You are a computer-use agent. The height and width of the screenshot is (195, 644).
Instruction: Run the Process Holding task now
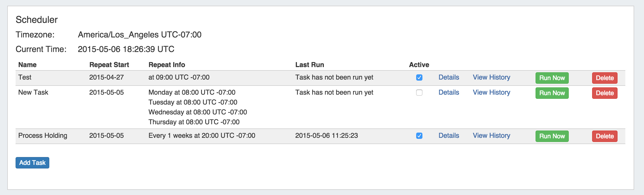(552, 136)
